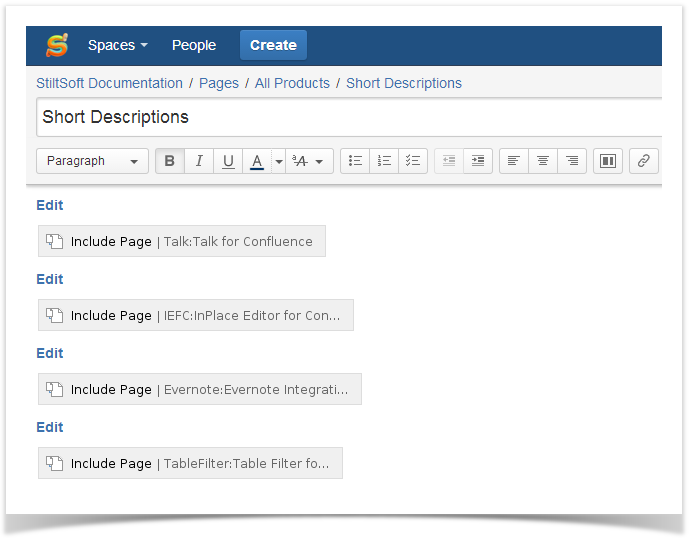Click the Create button
This screenshot has width=696, height=543.
point(273,45)
